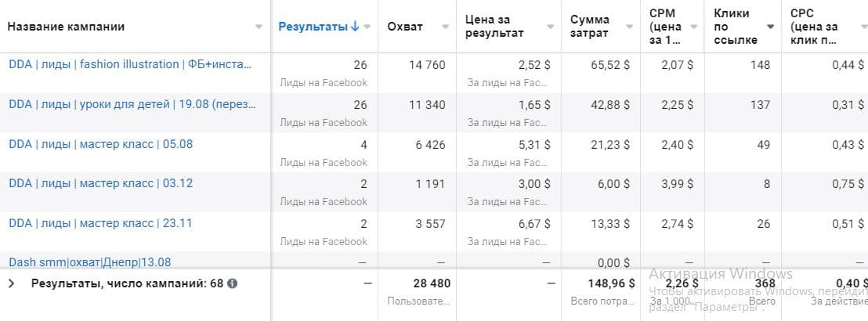868x321 pixels.
Task: Click the Охват column header label
Action: tap(405, 27)
